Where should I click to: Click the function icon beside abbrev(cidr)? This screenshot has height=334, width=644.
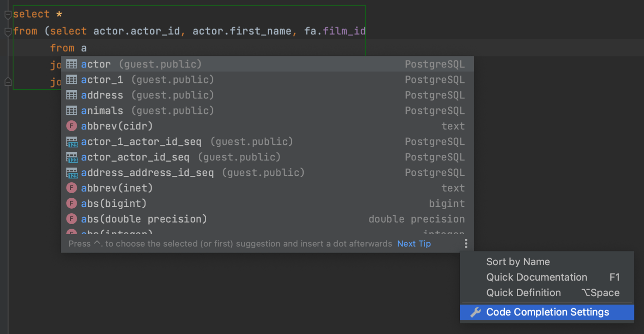coord(72,126)
